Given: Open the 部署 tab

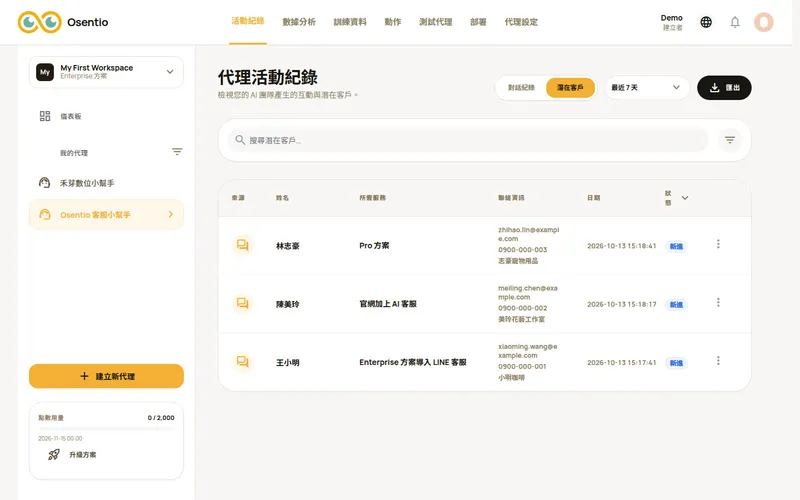Looking at the screenshot, I should click(478, 22).
